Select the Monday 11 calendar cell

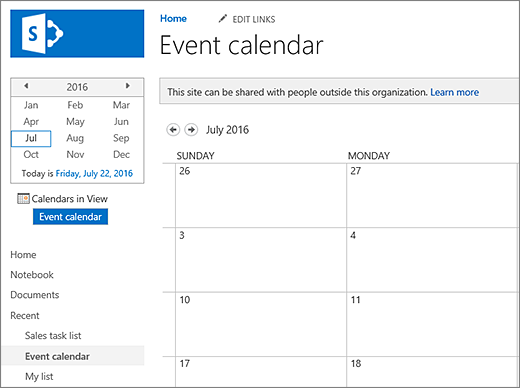coord(433,324)
